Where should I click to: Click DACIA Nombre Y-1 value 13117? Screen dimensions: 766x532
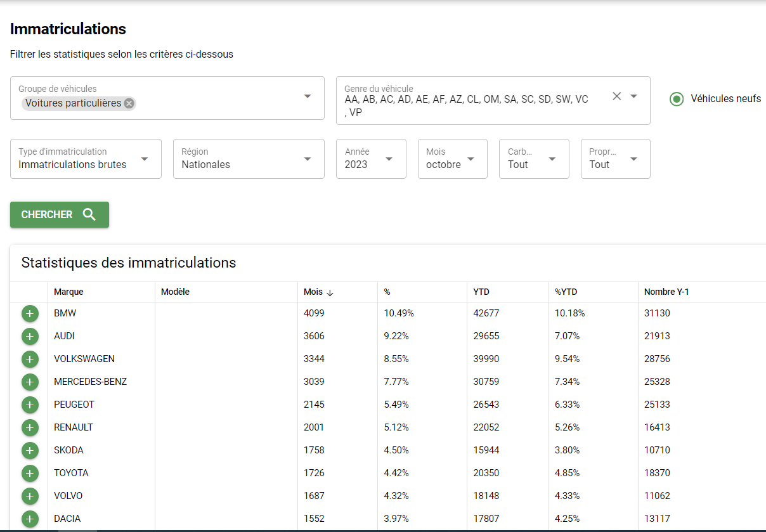pos(657,519)
